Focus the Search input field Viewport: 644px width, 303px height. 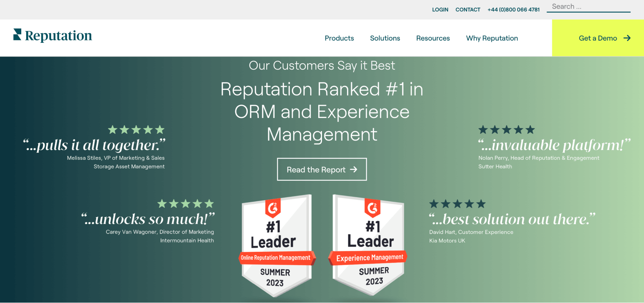click(x=588, y=6)
